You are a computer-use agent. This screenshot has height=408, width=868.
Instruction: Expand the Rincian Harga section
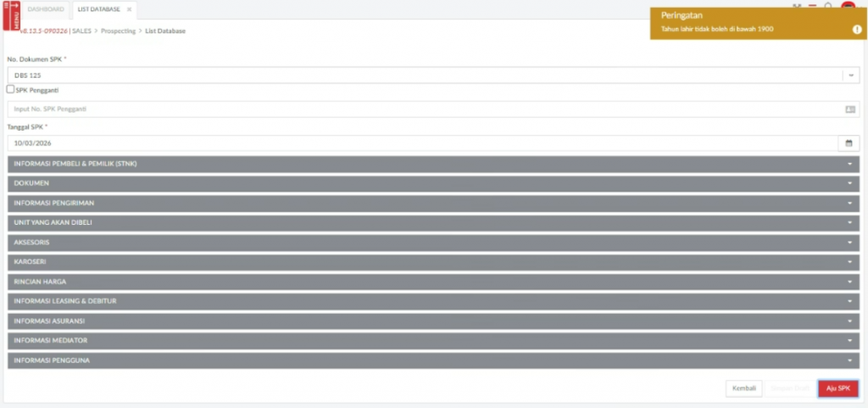tap(433, 281)
